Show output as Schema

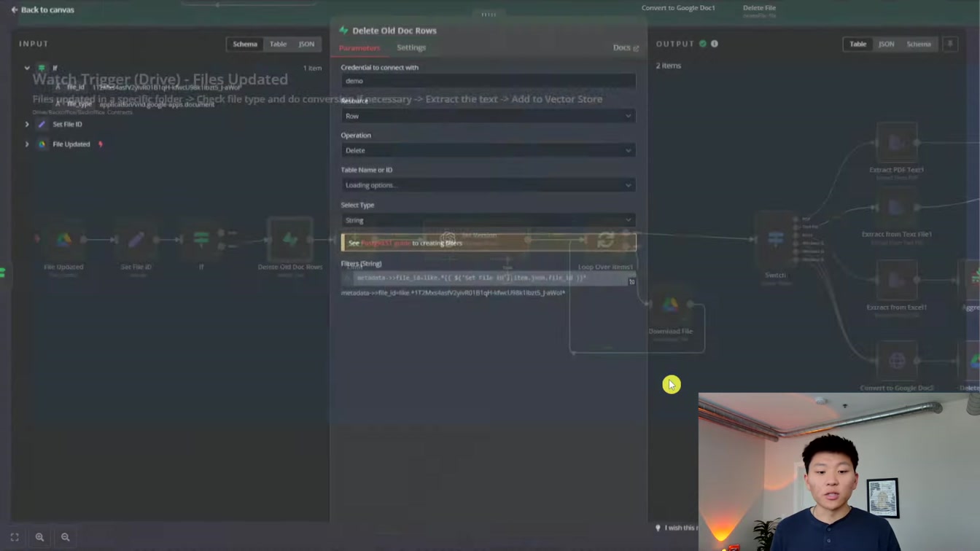[919, 44]
